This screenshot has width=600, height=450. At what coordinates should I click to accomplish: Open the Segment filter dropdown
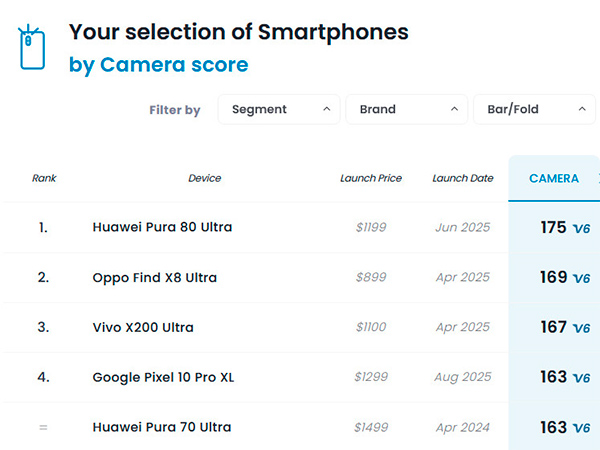pos(279,109)
